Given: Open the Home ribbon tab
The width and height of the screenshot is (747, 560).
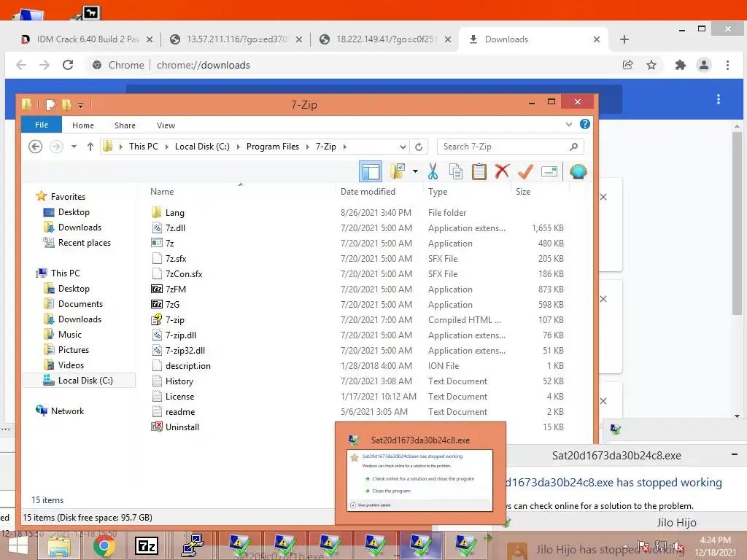Looking at the screenshot, I should pos(83,125).
